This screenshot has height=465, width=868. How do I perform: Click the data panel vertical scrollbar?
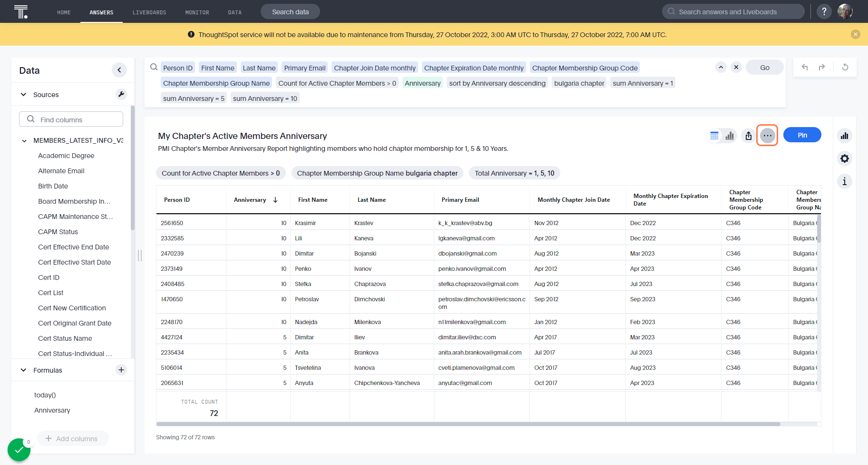[133, 168]
